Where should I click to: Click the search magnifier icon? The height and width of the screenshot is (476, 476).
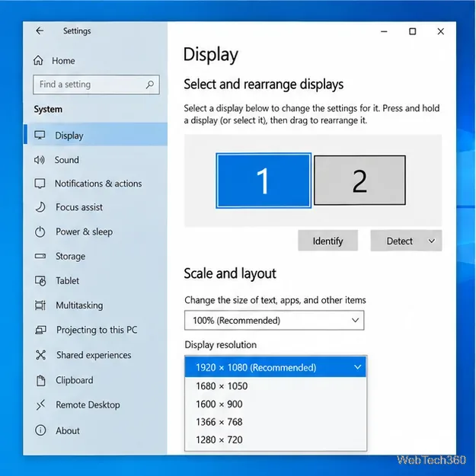pos(150,85)
